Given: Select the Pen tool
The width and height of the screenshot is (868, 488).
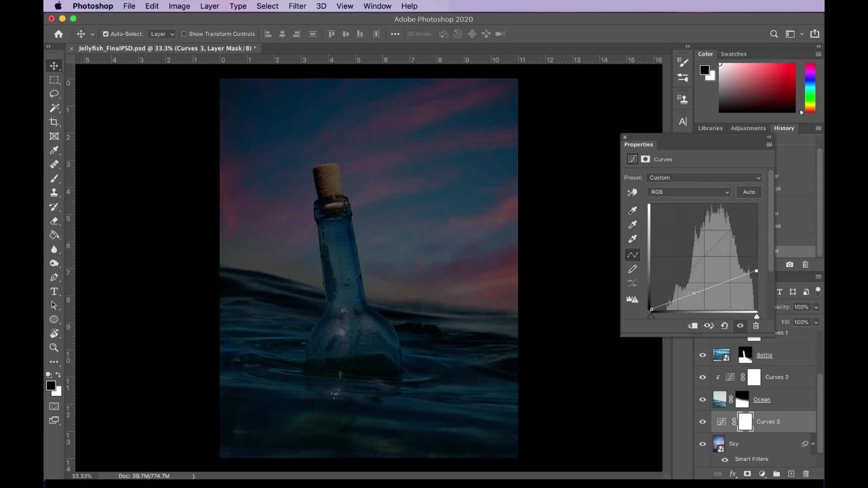Looking at the screenshot, I should (x=54, y=277).
